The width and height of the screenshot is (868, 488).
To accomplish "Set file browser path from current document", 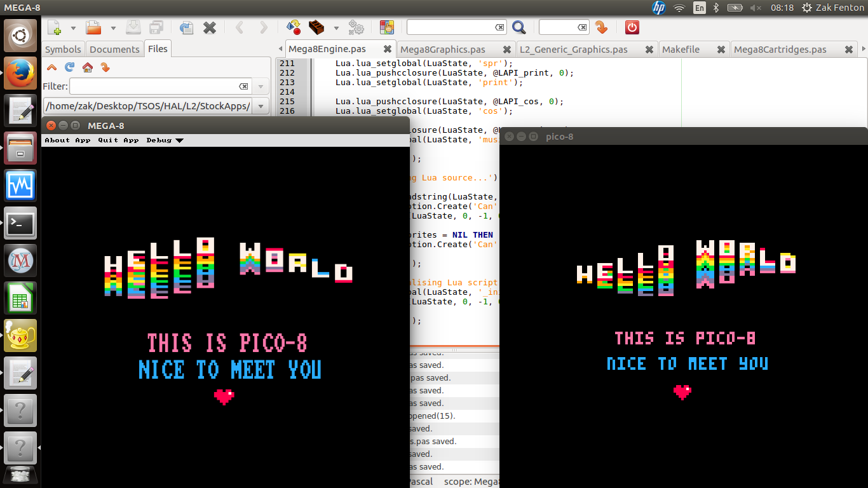I will pos(105,67).
